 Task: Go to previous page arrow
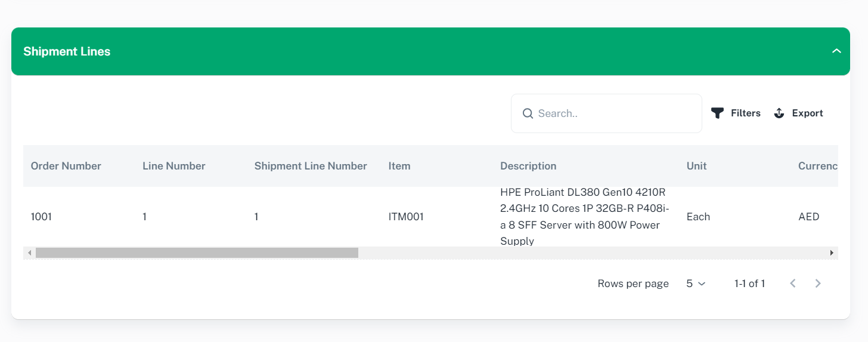[793, 284]
